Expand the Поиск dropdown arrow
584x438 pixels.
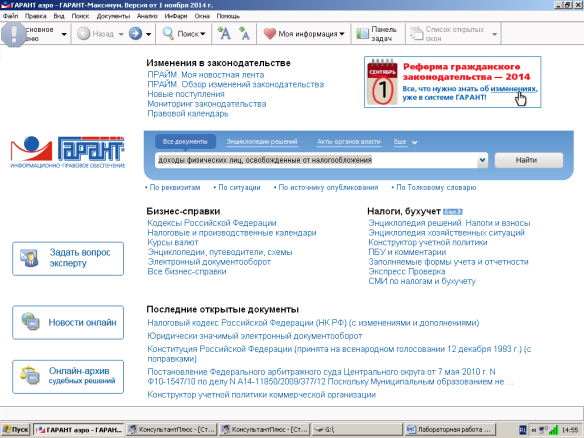tap(203, 34)
